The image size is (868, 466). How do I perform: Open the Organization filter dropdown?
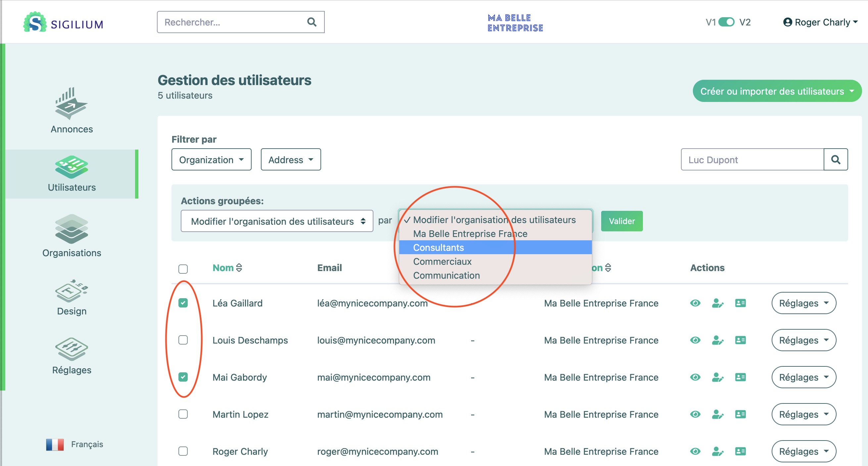(x=211, y=160)
